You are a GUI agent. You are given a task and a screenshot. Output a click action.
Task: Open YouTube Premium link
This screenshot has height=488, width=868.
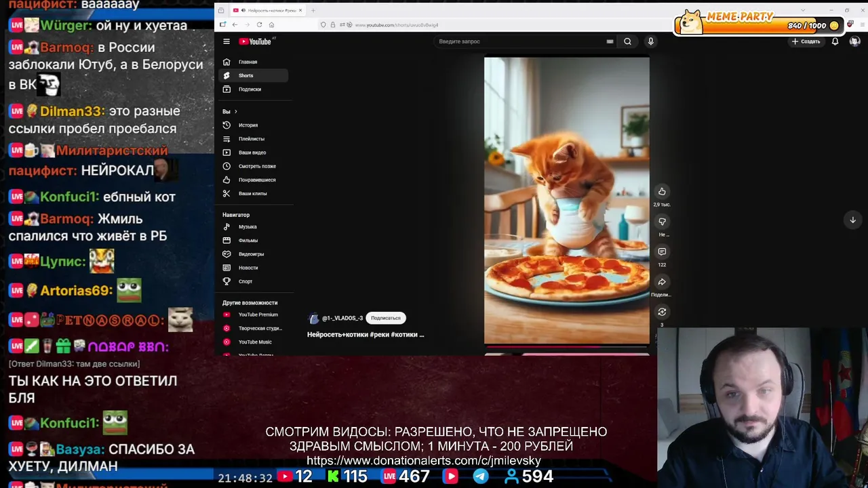pyautogui.click(x=254, y=314)
